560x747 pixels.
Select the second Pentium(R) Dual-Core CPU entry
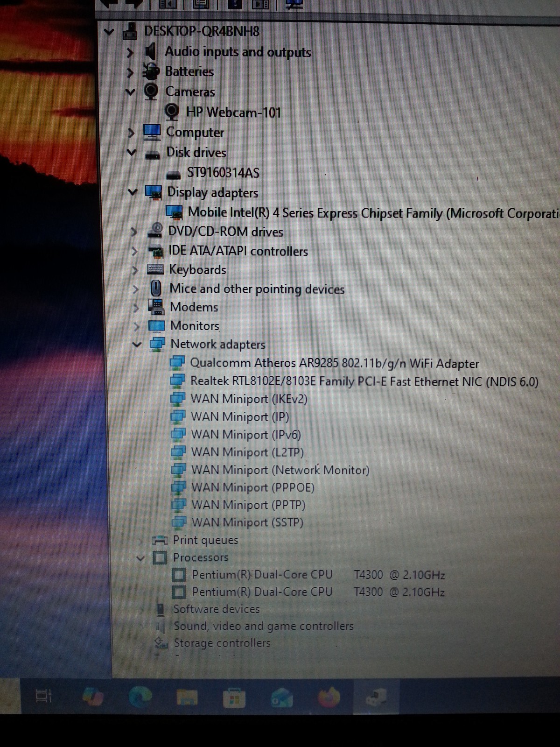point(318,592)
